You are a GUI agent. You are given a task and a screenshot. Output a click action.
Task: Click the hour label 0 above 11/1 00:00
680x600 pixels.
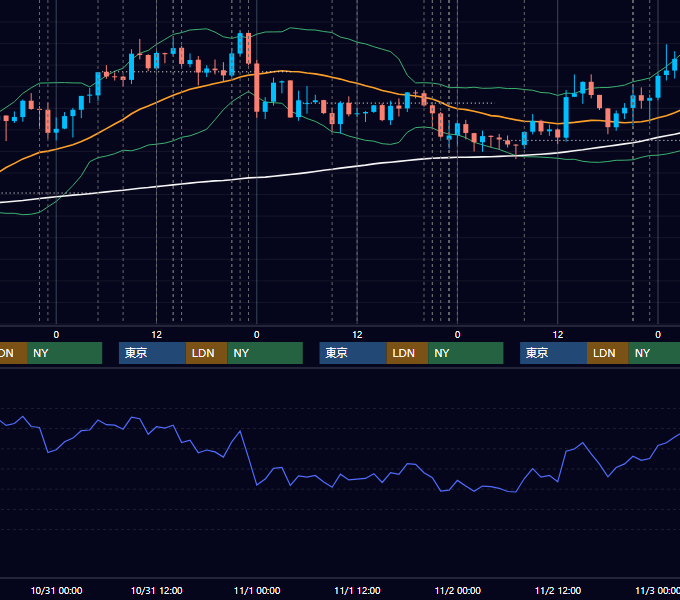coord(257,335)
